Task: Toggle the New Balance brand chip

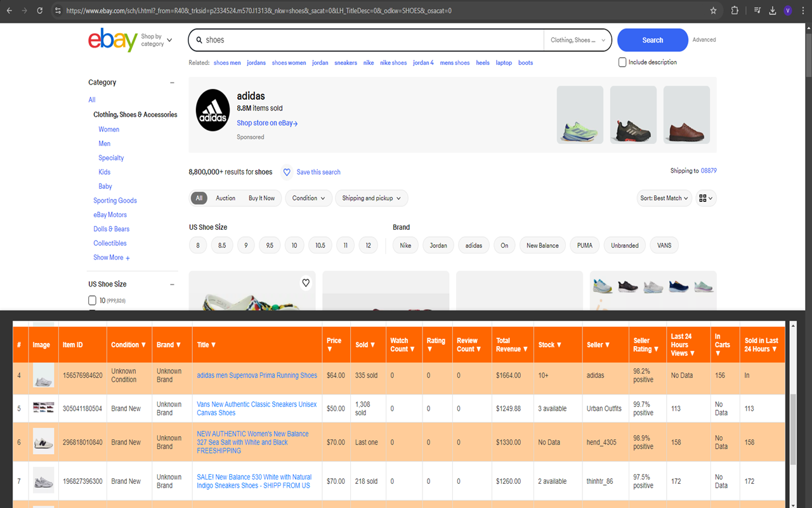Action: (542, 245)
